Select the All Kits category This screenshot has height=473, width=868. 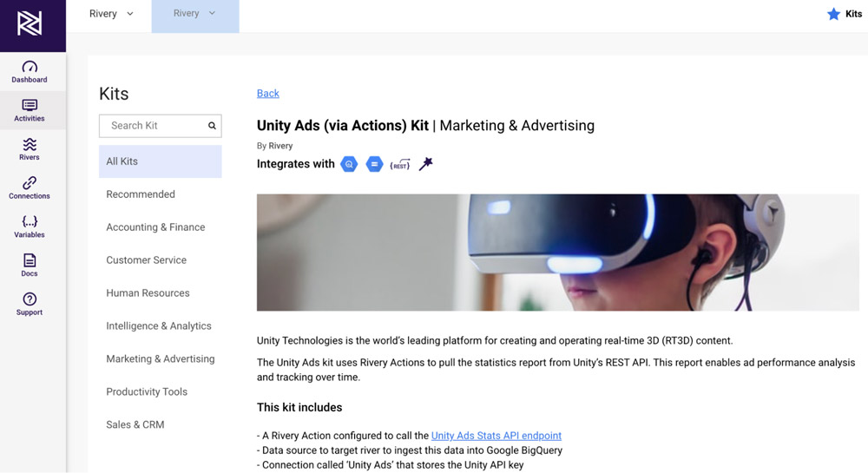[x=161, y=161]
